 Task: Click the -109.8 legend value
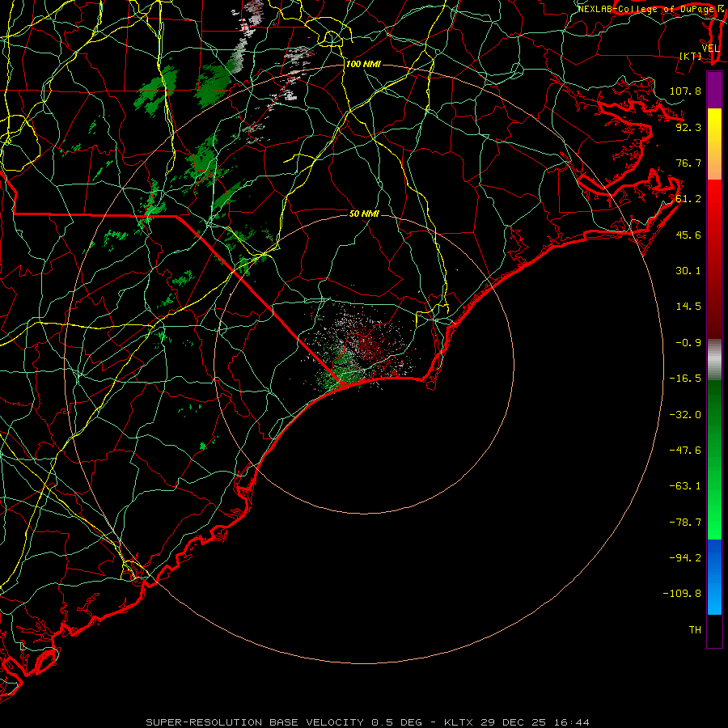click(x=682, y=594)
